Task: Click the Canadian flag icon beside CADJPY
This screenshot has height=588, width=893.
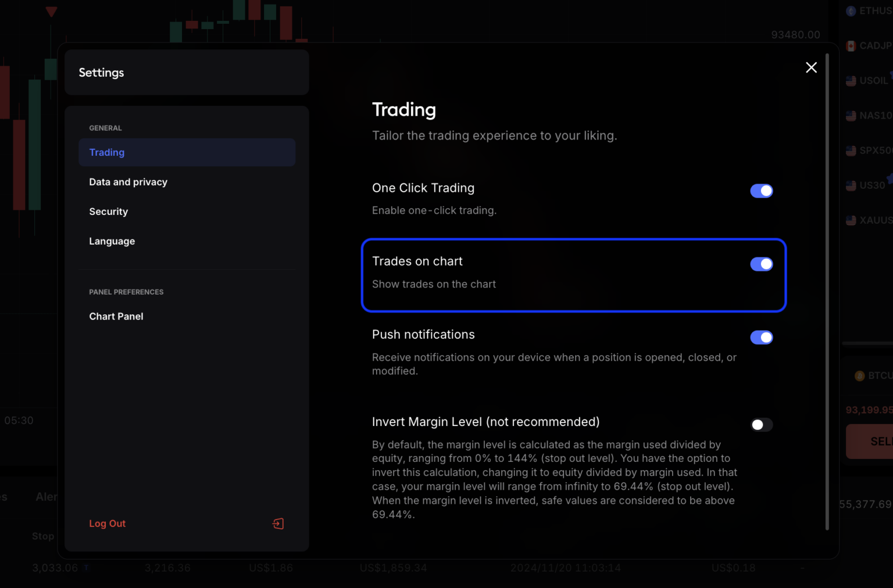Action: coord(851,45)
